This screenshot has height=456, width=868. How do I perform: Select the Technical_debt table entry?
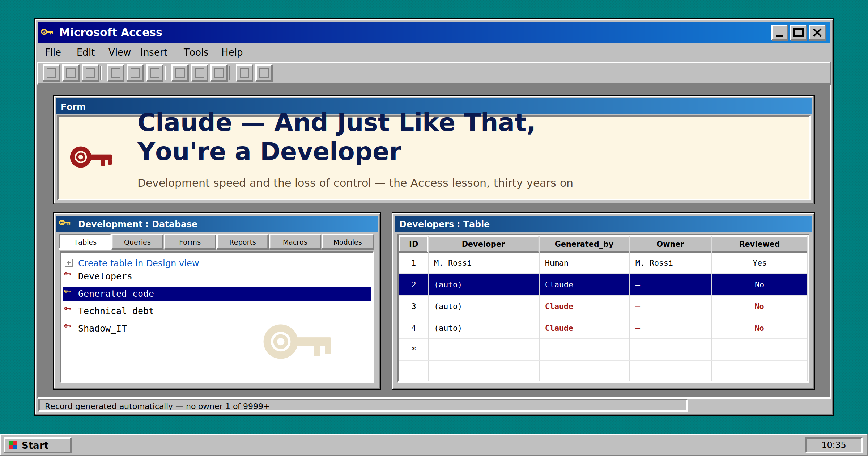coord(116,311)
